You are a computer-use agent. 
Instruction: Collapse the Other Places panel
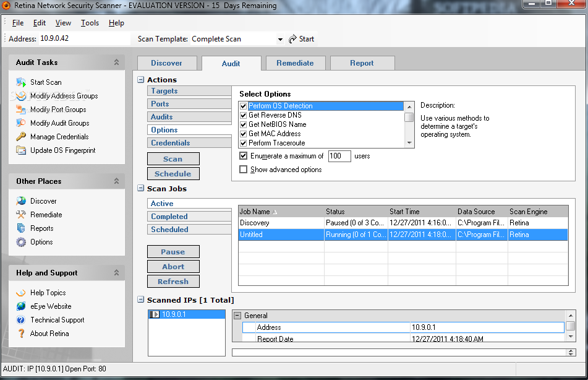(x=117, y=181)
